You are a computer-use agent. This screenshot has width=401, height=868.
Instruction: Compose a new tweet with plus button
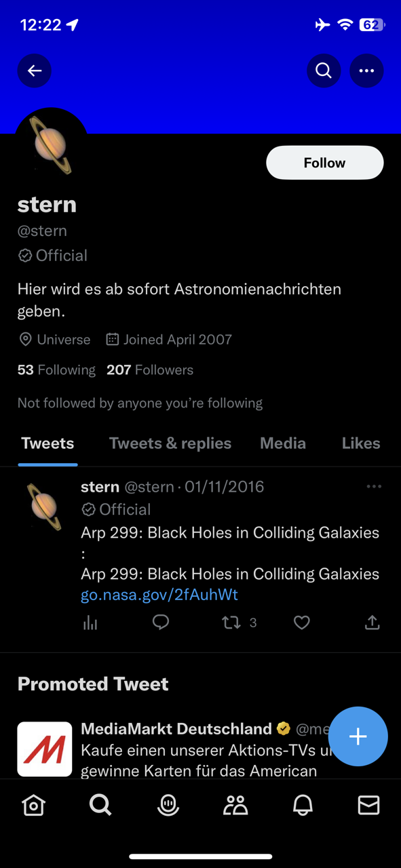(358, 736)
